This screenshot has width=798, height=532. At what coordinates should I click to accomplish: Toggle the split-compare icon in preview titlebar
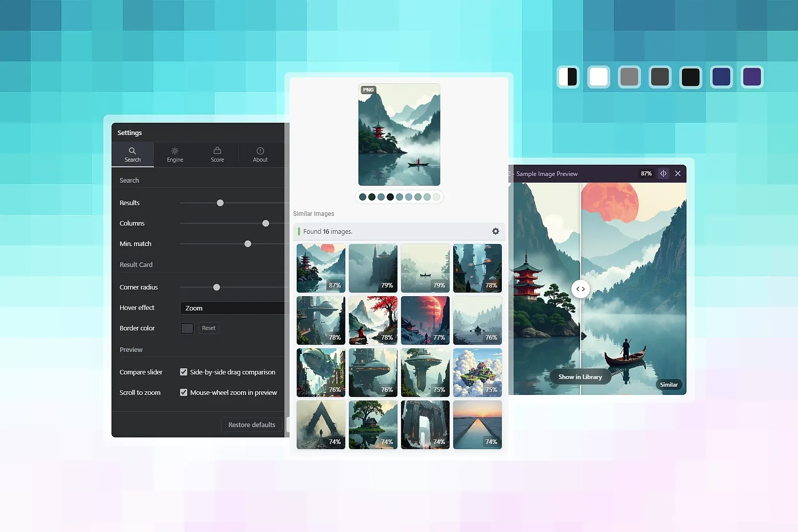663,173
